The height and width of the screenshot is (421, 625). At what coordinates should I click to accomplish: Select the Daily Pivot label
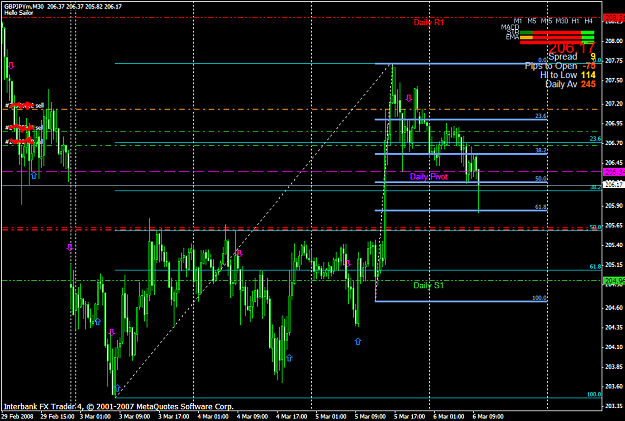(429, 177)
